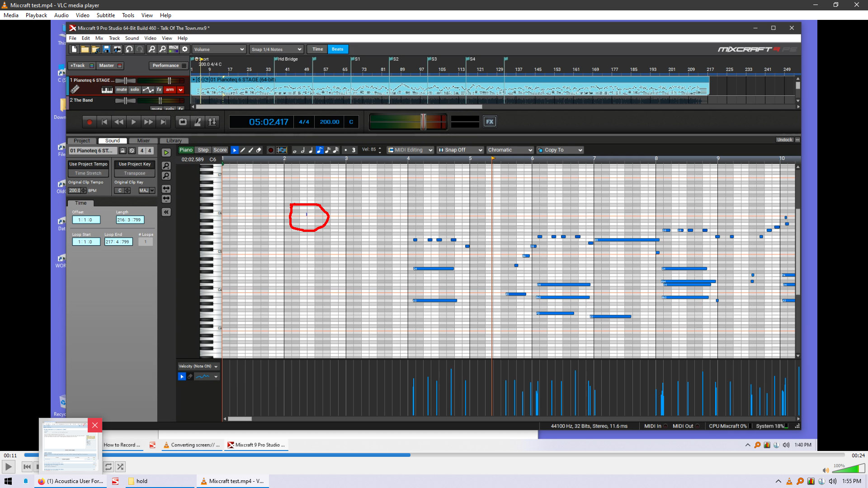
Task: Click the piano roll Zoom In icon
Action: point(166,166)
